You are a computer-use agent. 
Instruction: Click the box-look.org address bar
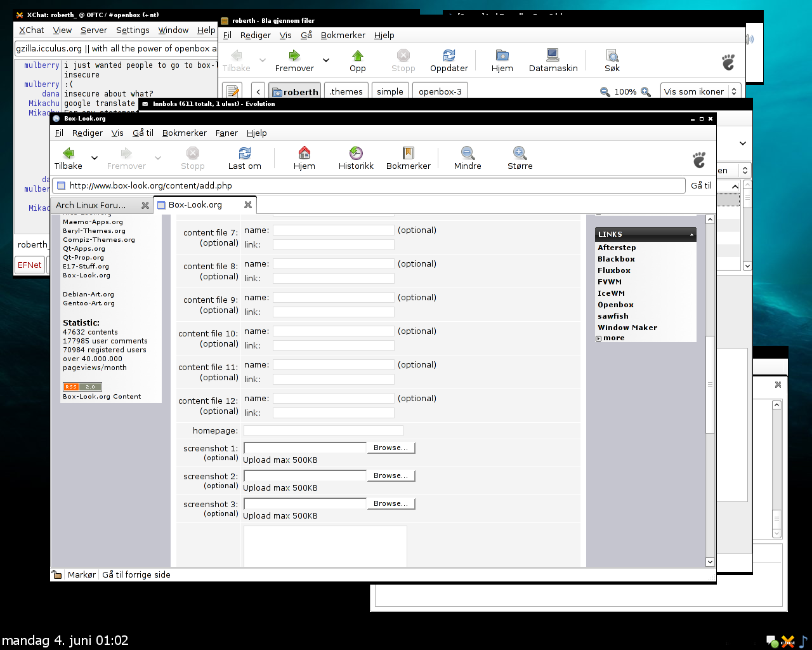click(x=370, y=185)
